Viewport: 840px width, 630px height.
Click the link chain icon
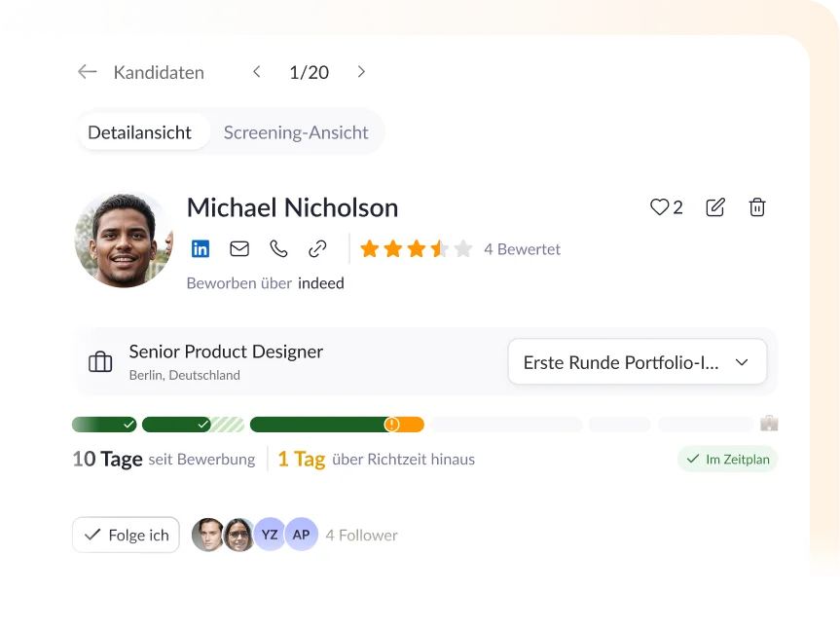317,248
